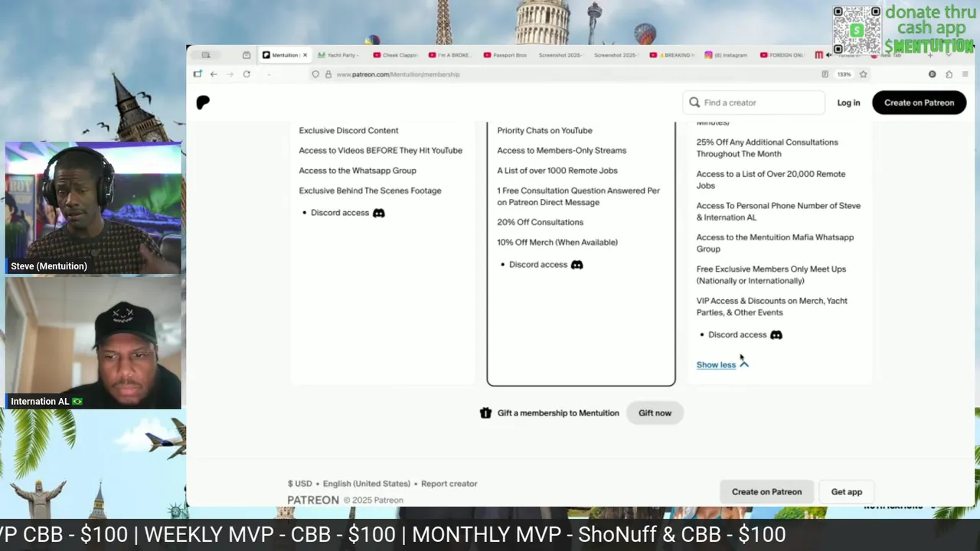This screenshot has height=551, width=980.
Task: Click the browser forward arrow
Action: tap(230, 74)
